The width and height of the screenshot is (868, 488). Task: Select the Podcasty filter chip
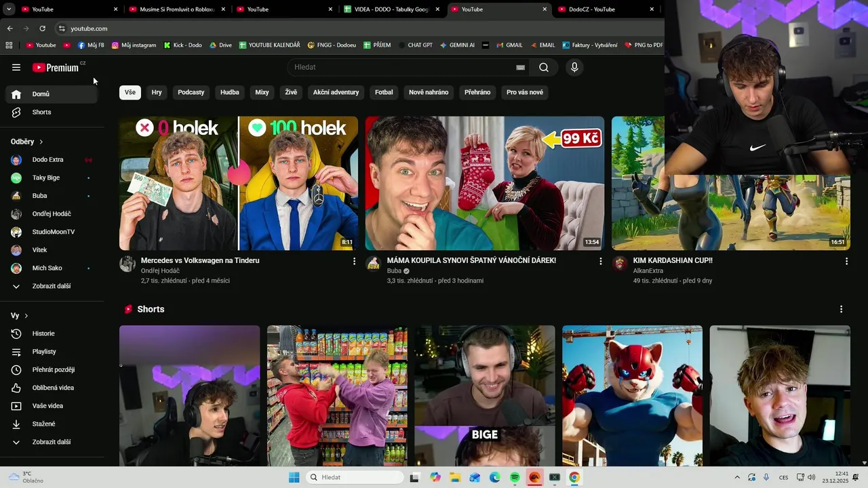point(191,92)
